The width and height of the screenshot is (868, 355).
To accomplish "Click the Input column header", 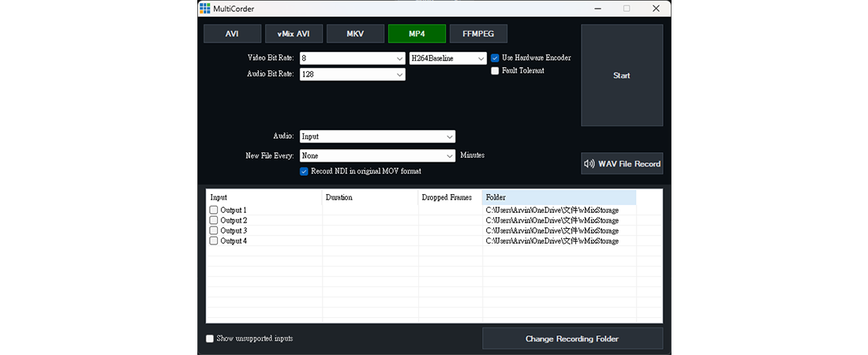I will point(264,198).
